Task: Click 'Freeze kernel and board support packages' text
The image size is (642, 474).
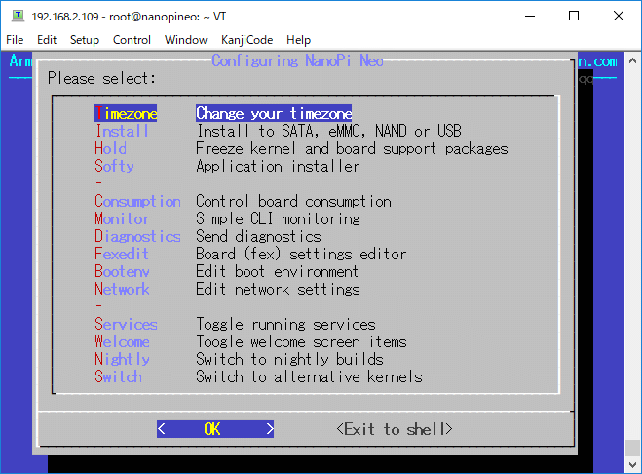Action: [352, 149]
